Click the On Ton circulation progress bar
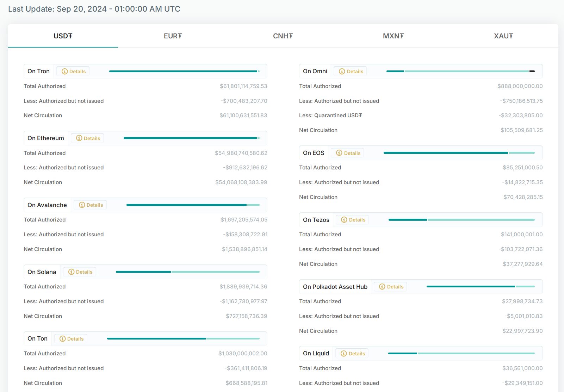This screenshot has height=392, width=564. 183,338
